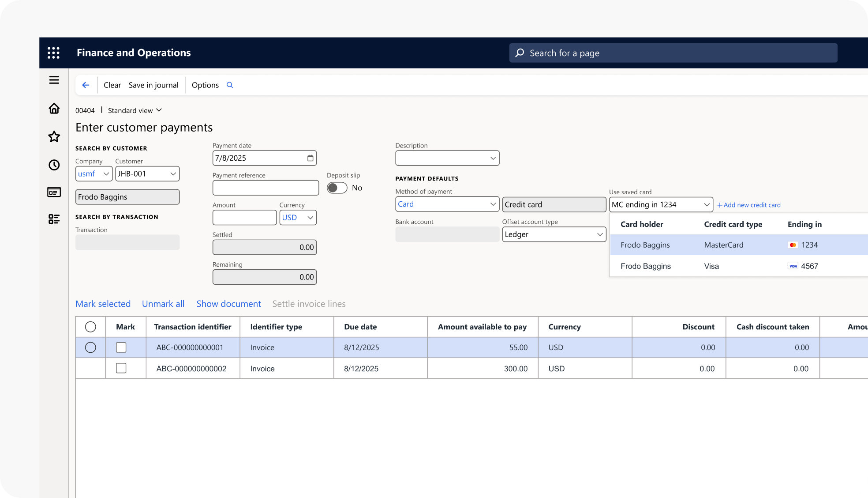Click Save in journal
This screenshot has width=868, height=498.
(x=153, y=85)
